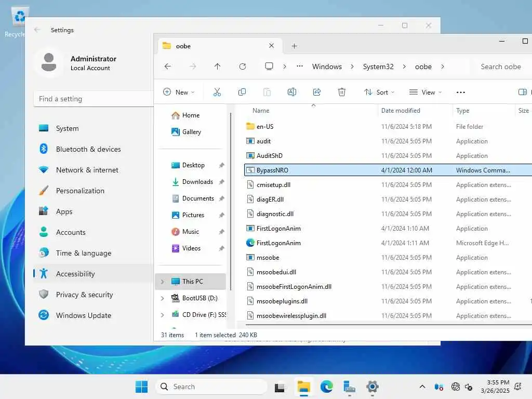Click the Delete trash icon in Explorer toolbar
Image resolution: width=532 pixels, height=399 pixels.
342,92
